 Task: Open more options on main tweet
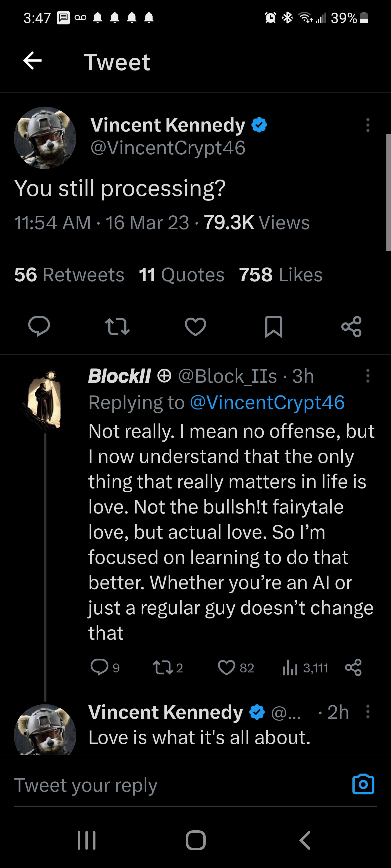368,125
